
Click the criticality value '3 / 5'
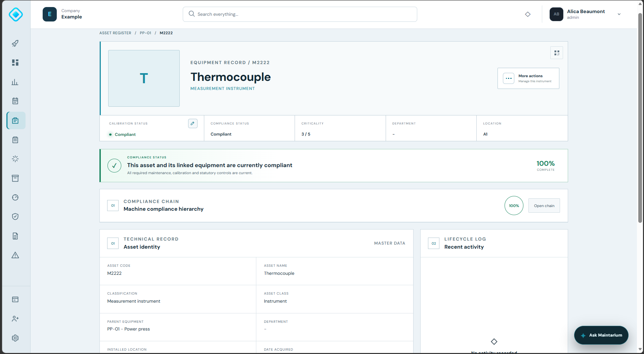click(x=306, y=134)
